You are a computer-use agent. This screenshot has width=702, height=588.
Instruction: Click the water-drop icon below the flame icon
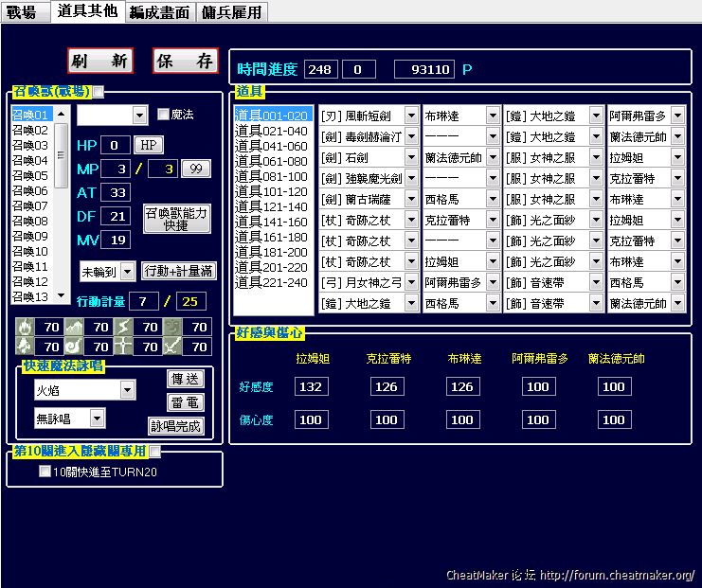pos(25,347)
